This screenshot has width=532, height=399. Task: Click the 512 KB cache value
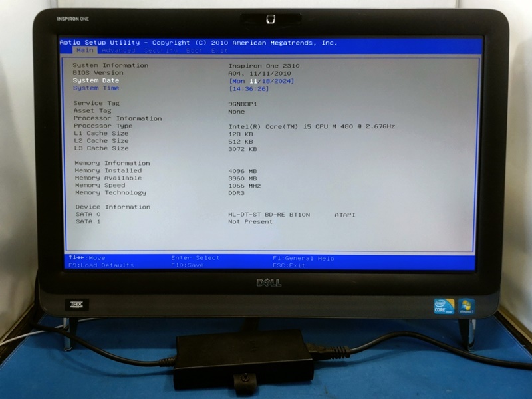tap(241, 142)
